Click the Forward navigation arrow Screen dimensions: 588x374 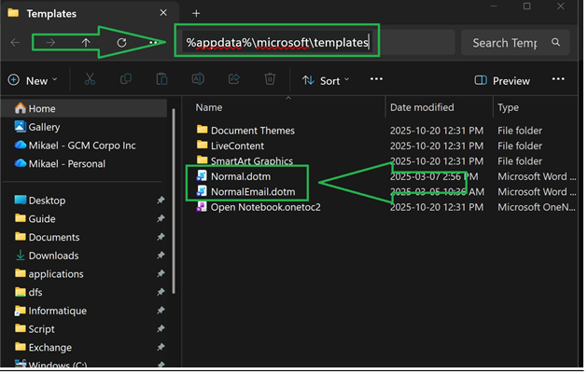[50, 43]
